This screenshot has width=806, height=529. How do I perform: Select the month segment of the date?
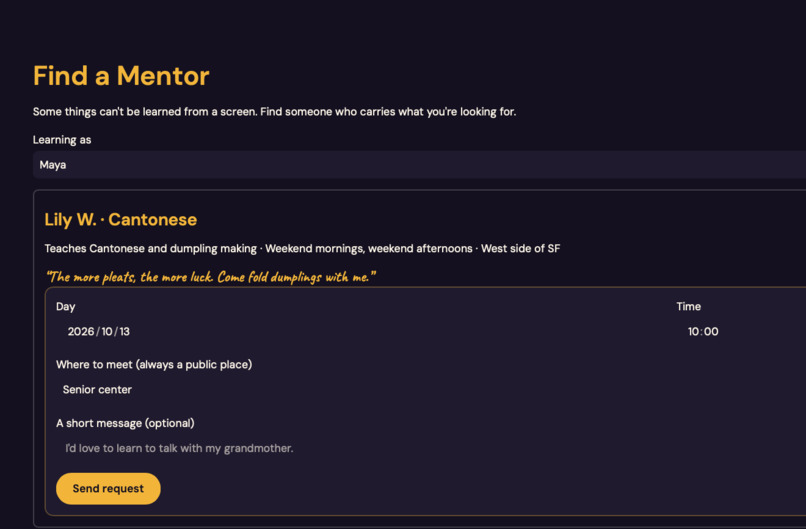(107, 332)
